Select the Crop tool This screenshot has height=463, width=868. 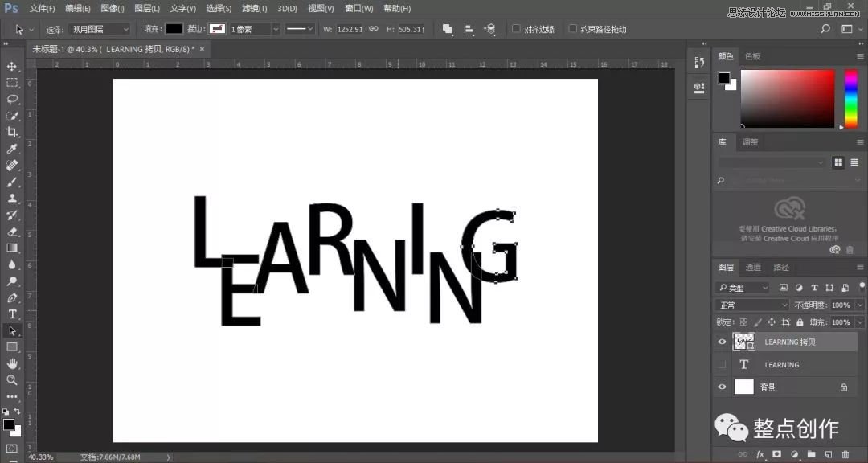pyautogui.click(x=11, y=132)
